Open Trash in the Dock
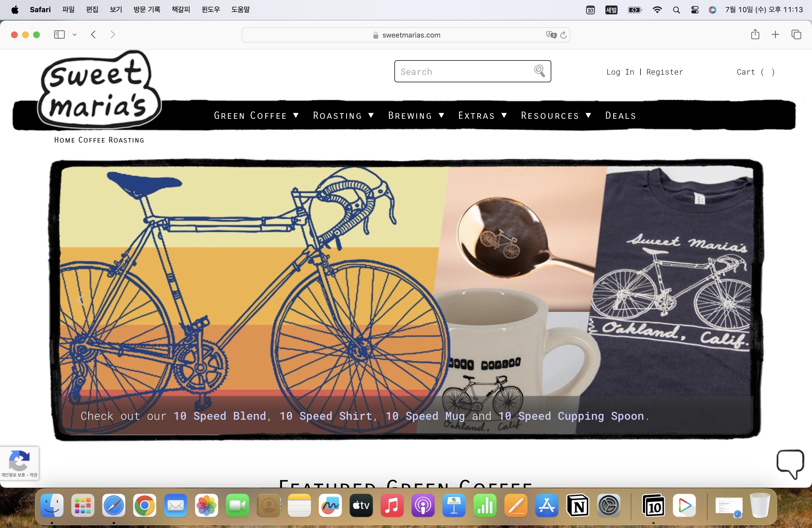The width and height of the screenshot is (812, 528). (760, 505)
